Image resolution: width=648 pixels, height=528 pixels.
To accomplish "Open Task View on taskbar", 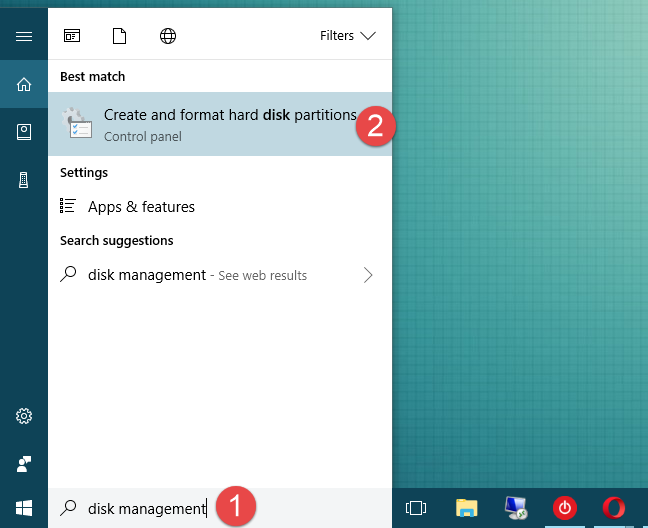I will (416, 508).
